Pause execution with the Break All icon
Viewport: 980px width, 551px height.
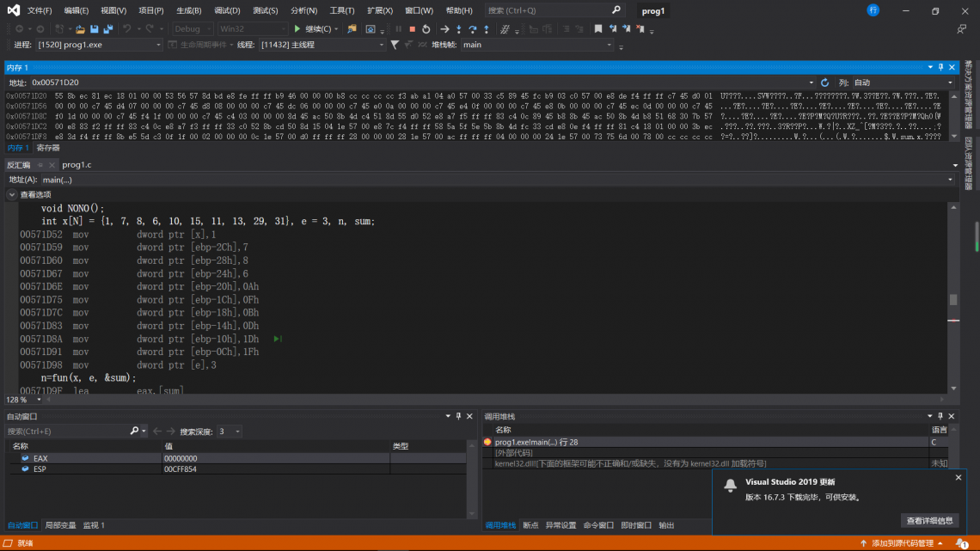(x=399, y=29)
